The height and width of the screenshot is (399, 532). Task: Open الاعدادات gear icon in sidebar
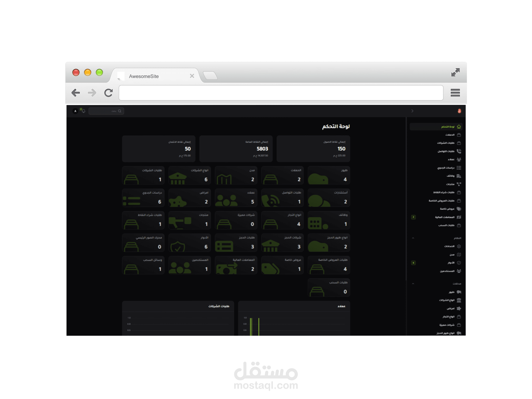pyautogui.click(x=459, y=246)
